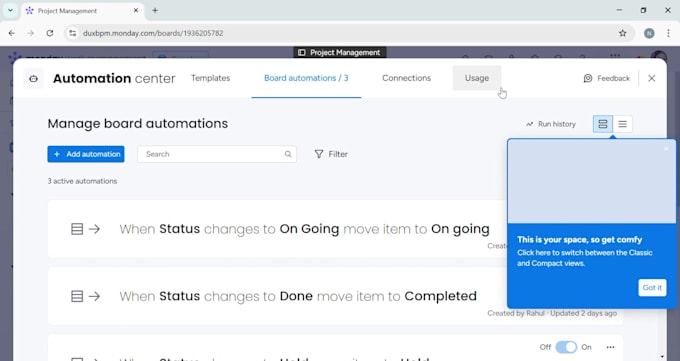Open Chrome profile avatar
Image resolution: width=680 pixels, height=361 pixels.
coord(649,33)
